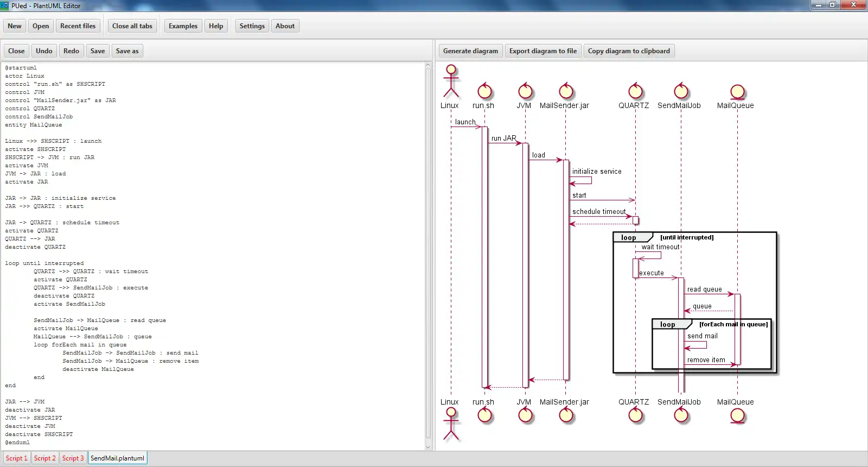Click the JVM control icon at top
868x467 pixels.
click(x=525, y=91)
